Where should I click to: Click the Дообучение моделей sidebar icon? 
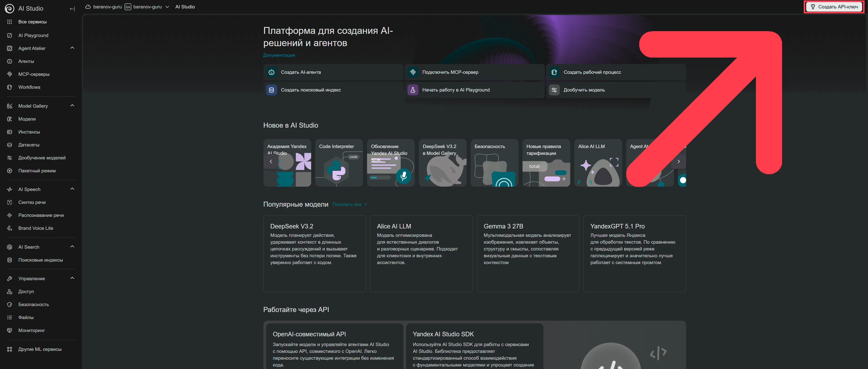10,158
